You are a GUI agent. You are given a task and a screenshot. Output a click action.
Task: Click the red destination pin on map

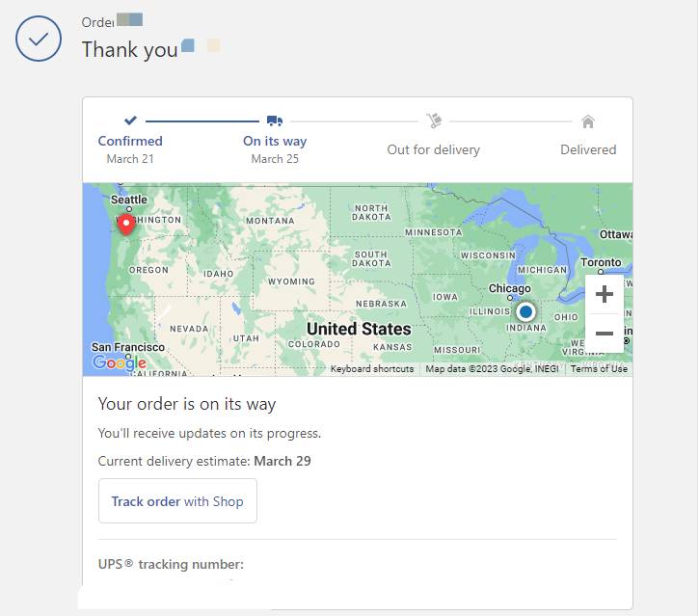pos(126,225)
